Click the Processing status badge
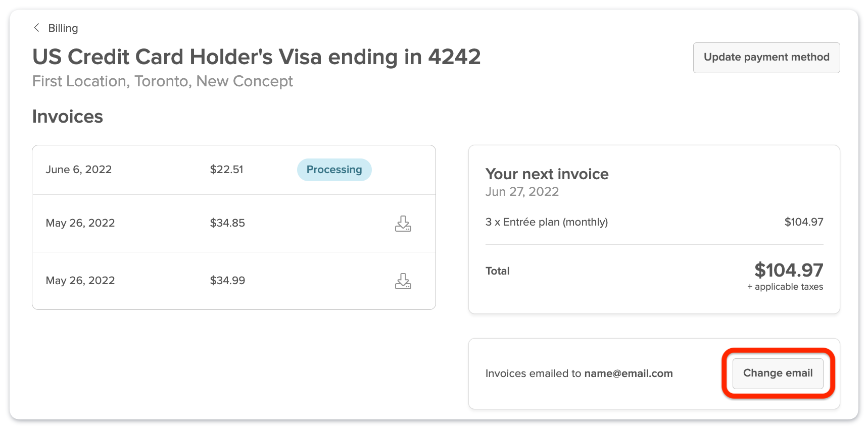 334,170
